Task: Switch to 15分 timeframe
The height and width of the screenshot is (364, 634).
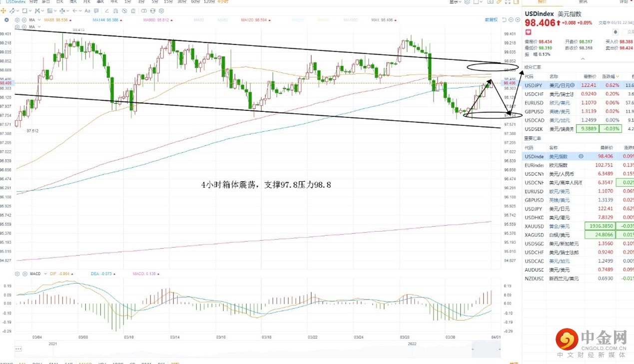Action: pos(168,2)
